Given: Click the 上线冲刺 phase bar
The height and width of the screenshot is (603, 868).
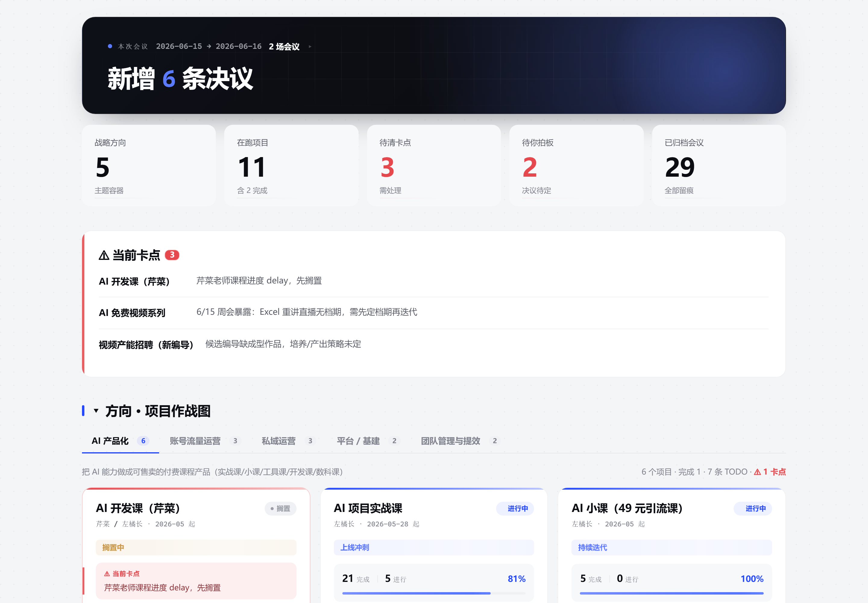Looking at the screenshot, I should click(434, 548).
